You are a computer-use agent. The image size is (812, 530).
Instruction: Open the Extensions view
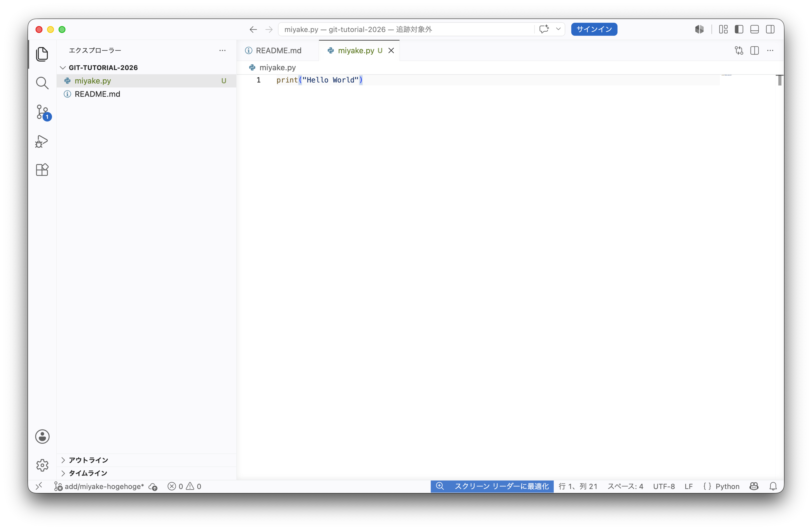[x=42, y=169]
